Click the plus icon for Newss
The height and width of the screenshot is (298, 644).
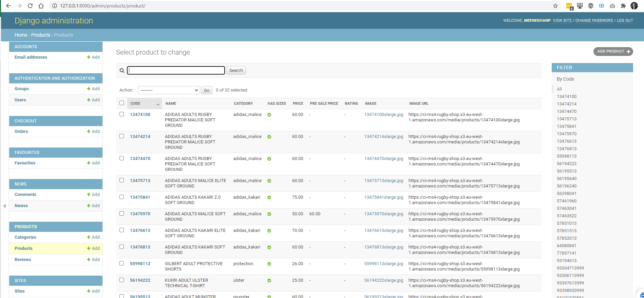tap(89, 206)
